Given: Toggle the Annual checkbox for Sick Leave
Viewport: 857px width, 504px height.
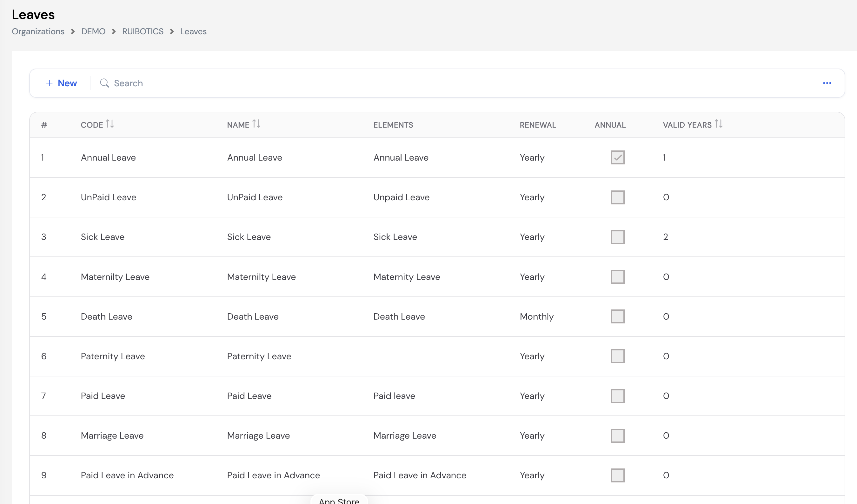Looking at the screenshot, I should pyautogui.click(x=617, y=237).
